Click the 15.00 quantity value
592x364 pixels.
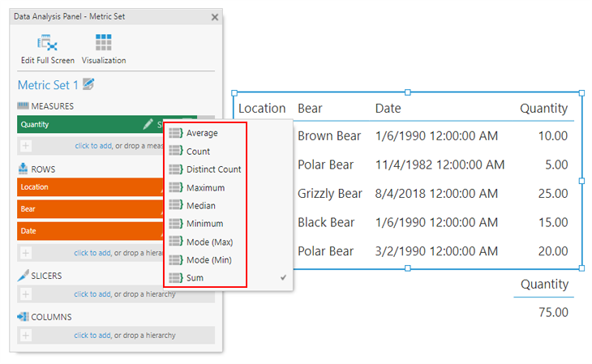(x=553, y=222)
